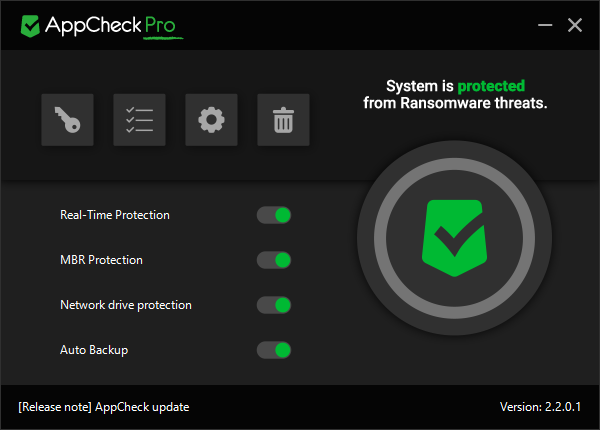This screenshot has height=430, width=600.
Task: Click the 'System is protected' status text
Action: click(x=454, y=86)
